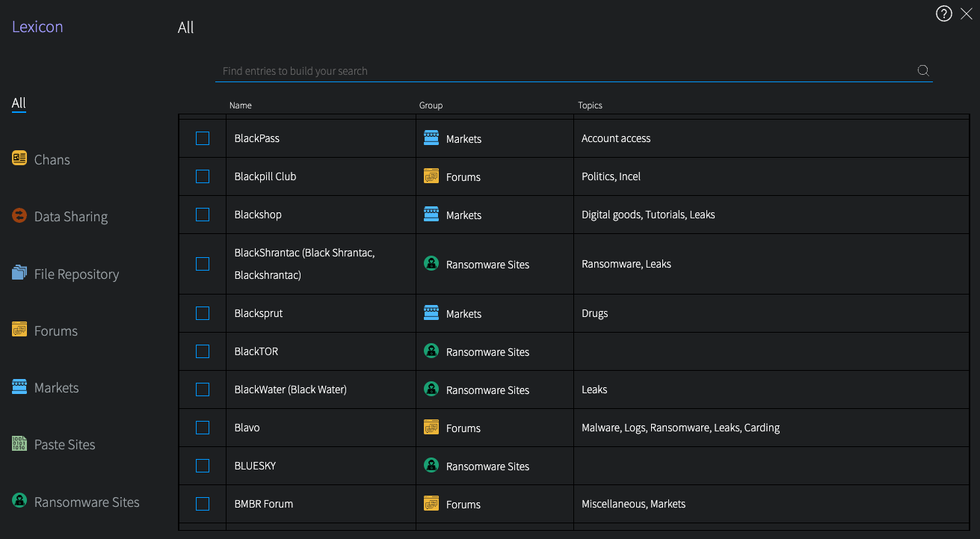Select the BMBR Forum entry name
Image resolution: width=980 pixels, height=539 pixels.
tap(264, 504)
